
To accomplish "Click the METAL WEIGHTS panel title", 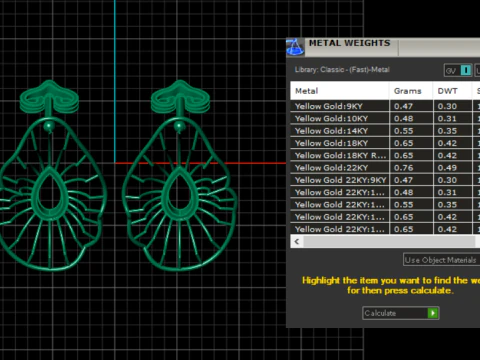I will pyautogui.click(x=349, y=43).
